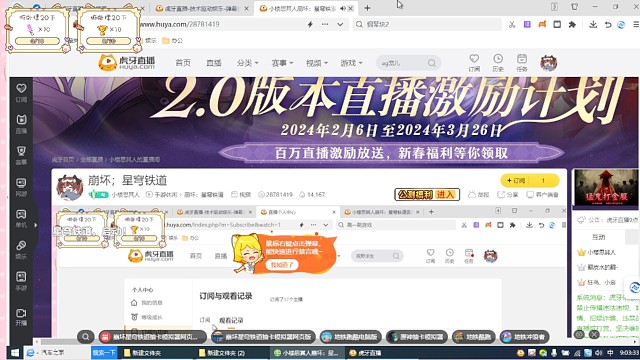Select 手游 in the left dark sidebar
The image size is (640, 360).
tap(21, 281)
